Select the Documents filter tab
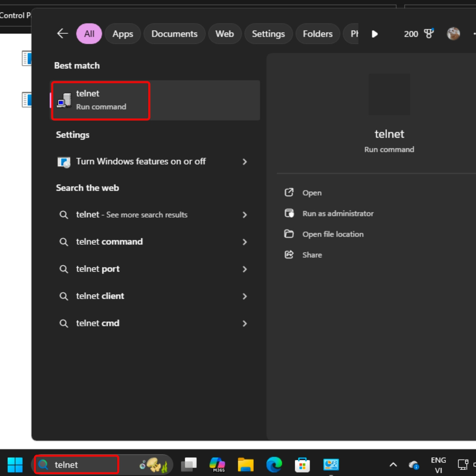Viewport: 476px width, 476px height. 174,34
